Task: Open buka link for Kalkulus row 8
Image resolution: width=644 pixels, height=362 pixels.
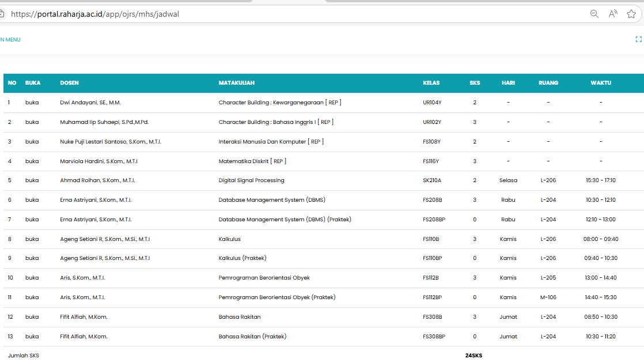Action: [32, 239]
